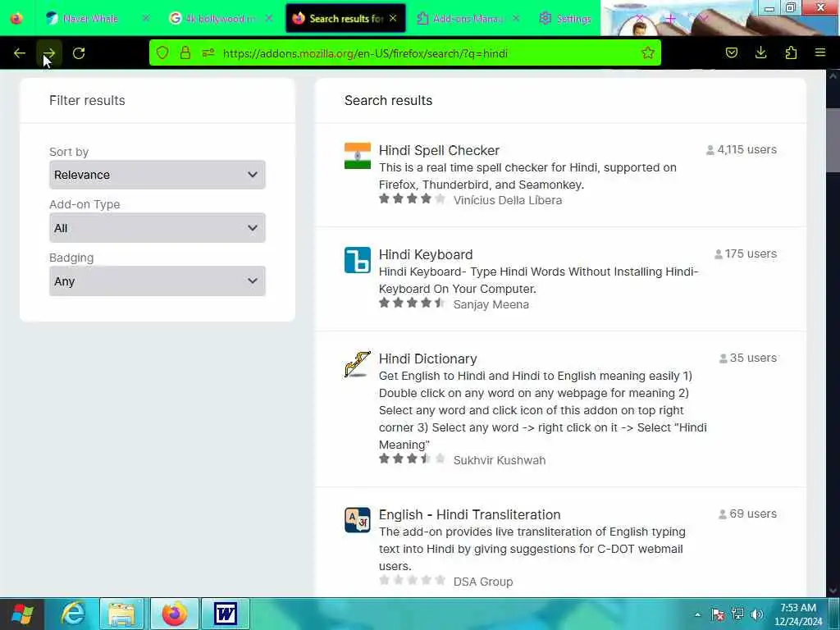
Task: Click the author name Sanjay Meena
Action: click(491, 305)
